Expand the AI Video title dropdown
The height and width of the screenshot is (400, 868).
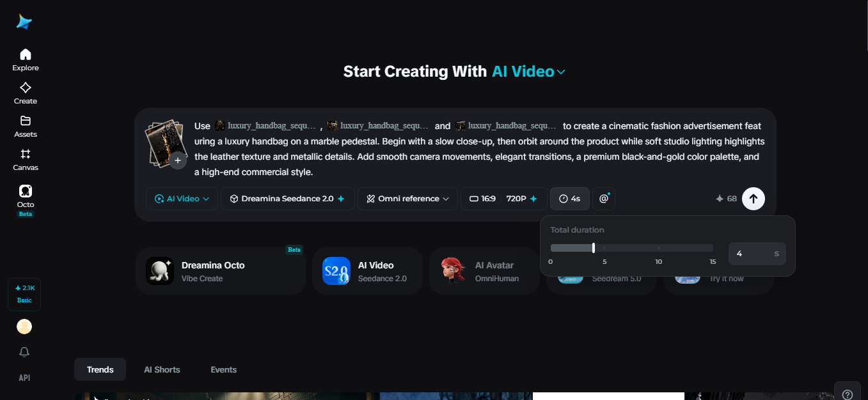coord(528,72)
